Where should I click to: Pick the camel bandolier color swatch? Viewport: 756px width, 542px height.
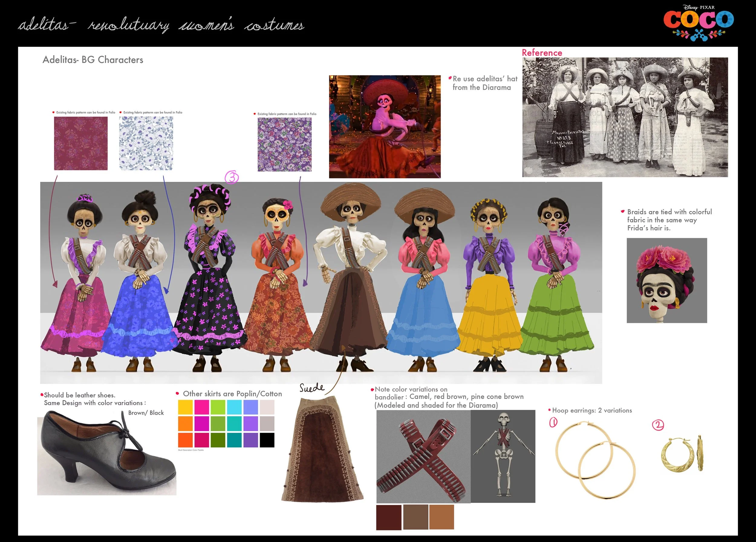(442, 517)
